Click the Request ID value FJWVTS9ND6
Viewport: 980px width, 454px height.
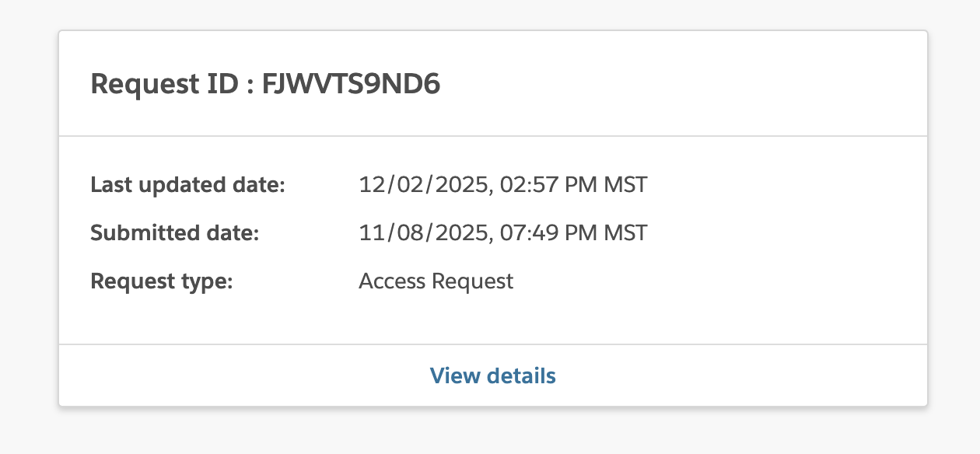[351, 83]
